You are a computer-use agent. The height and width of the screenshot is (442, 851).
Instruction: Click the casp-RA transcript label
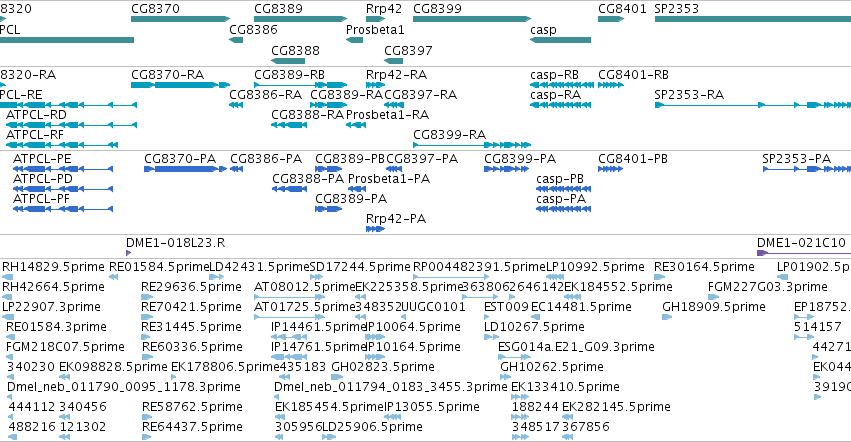(x=556, y=94)
